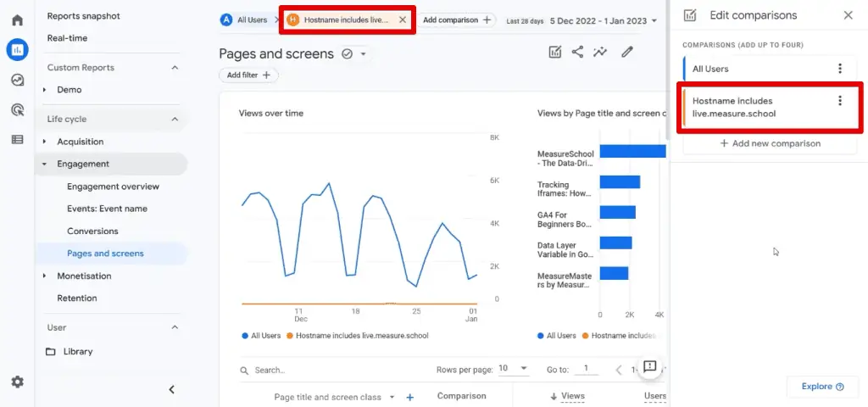Select the All Users comparison card

point(770,69)
